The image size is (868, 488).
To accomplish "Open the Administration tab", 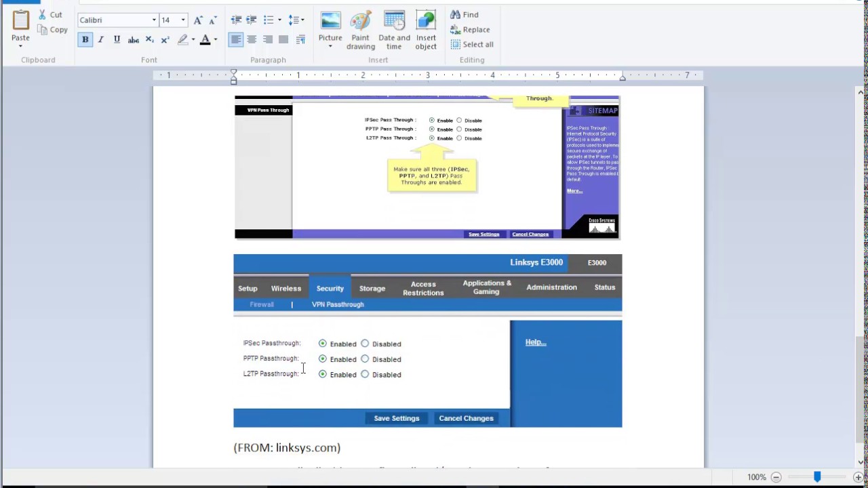I will [x=551, y=287].
